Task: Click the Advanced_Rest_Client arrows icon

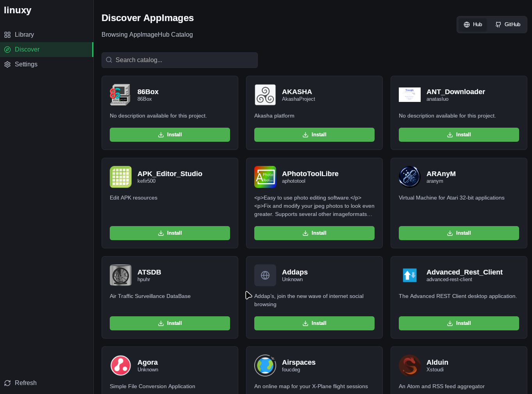Action: 410,275
